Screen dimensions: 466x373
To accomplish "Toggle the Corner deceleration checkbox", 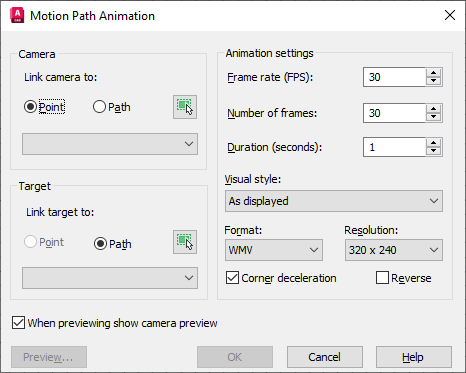I will point(232,278).
